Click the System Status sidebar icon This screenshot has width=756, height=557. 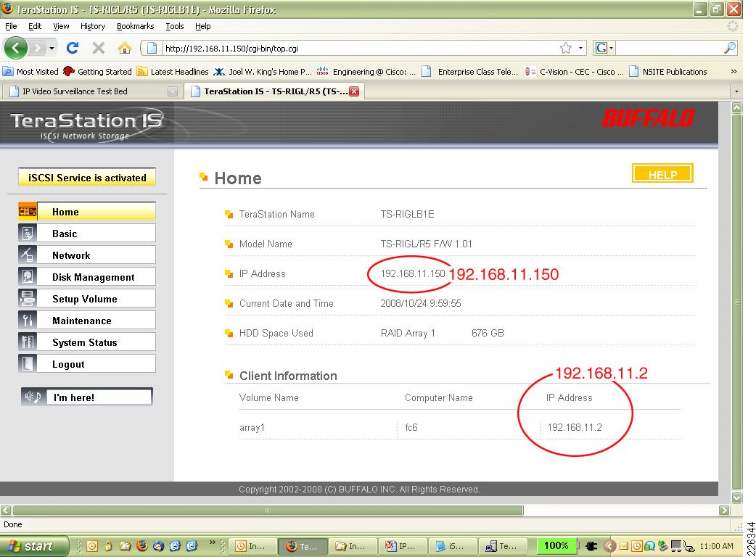click(28, 342)
